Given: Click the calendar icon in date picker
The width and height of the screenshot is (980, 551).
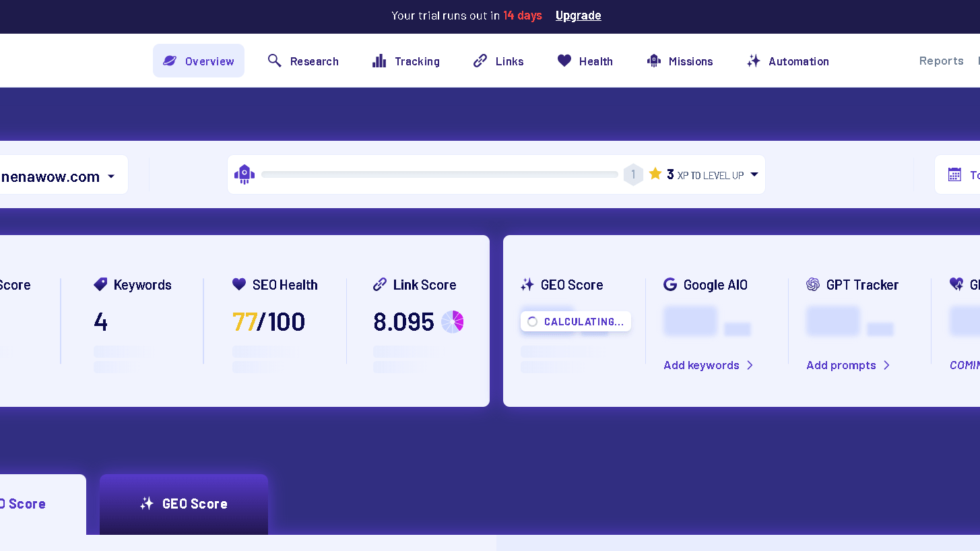Looking at the screenshot, I should pos(954,174).
